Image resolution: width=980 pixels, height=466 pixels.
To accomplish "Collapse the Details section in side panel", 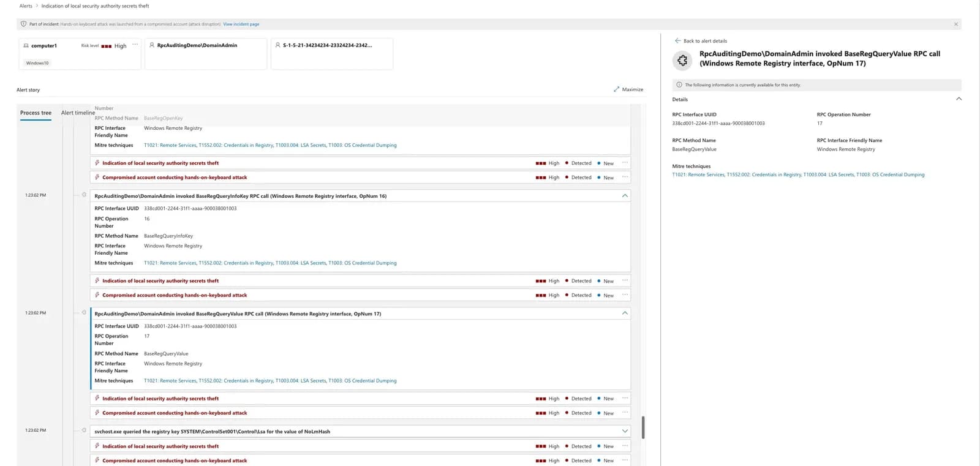I will 959,99.
